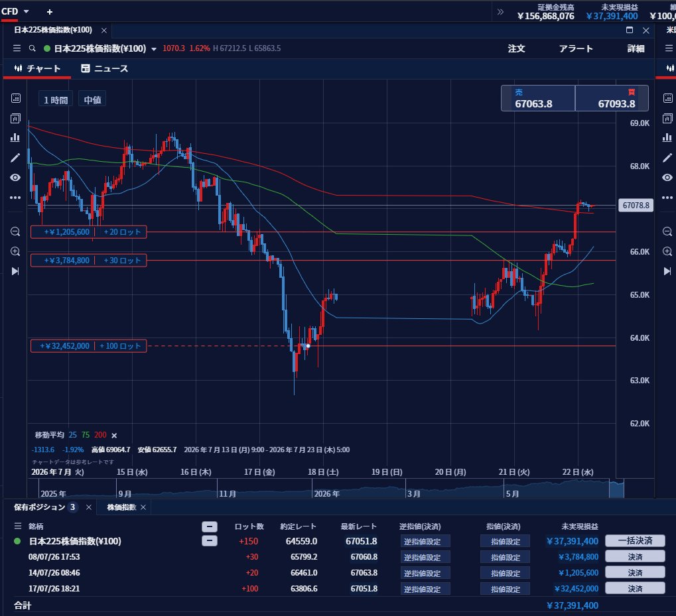The width and height of the screenshot is (676, 616).
Task: Collapse the 日本225株価指数 position group
Action: [x=210, y=541]
